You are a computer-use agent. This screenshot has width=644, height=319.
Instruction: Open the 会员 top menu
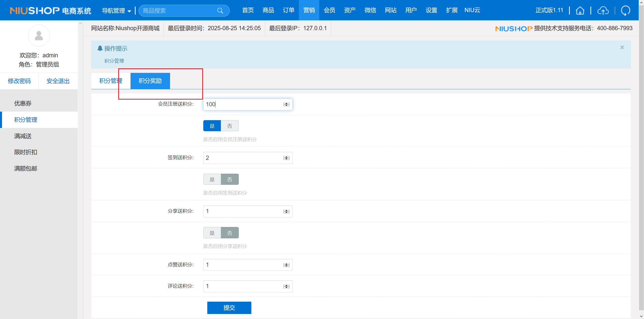click(x=329, y=10)
